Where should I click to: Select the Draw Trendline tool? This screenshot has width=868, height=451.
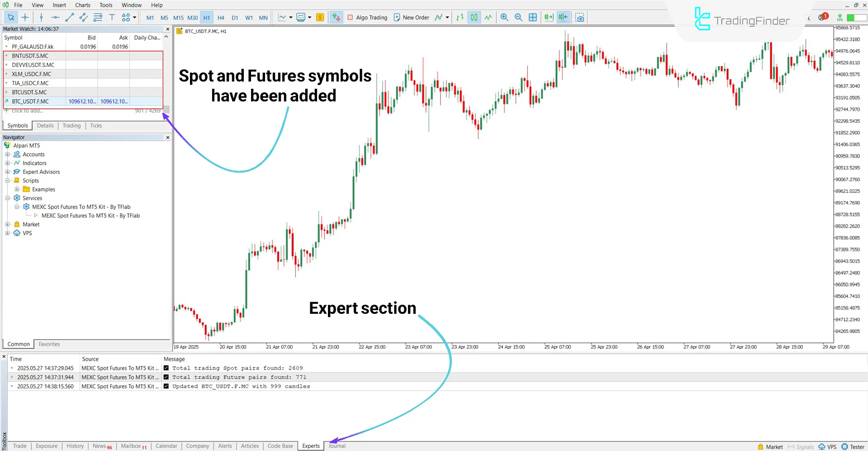coord(69,17)
